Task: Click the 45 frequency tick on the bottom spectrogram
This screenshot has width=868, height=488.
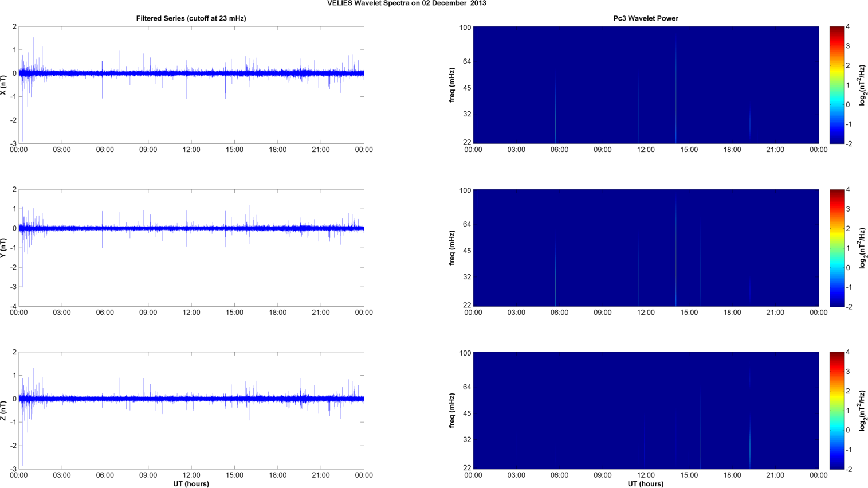Action: point(467,413)
